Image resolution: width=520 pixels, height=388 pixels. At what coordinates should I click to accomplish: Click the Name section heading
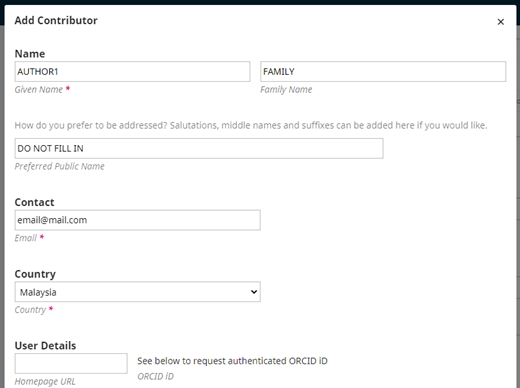coord(30,54)
